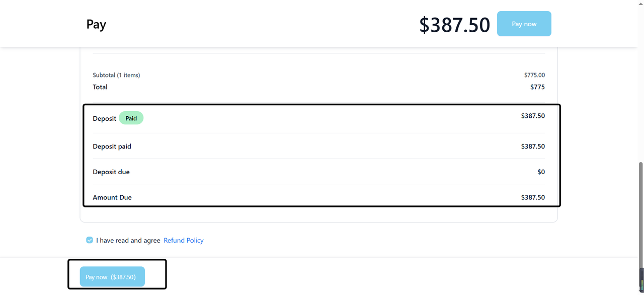This screenshot has width=644, height=295.
Task: Click the $775 total value
Action: tap(537, 87)
